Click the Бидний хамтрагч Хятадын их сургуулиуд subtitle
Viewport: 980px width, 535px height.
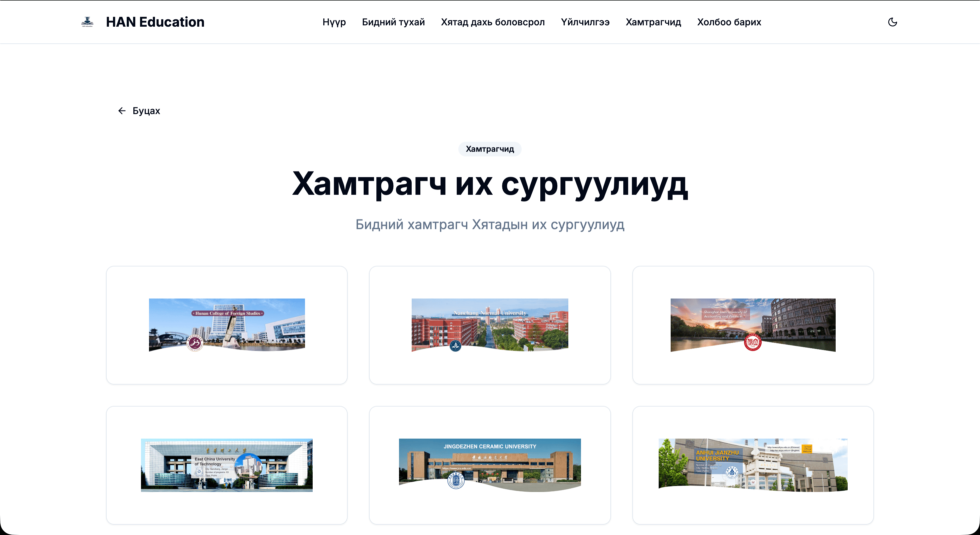[490, 224]
